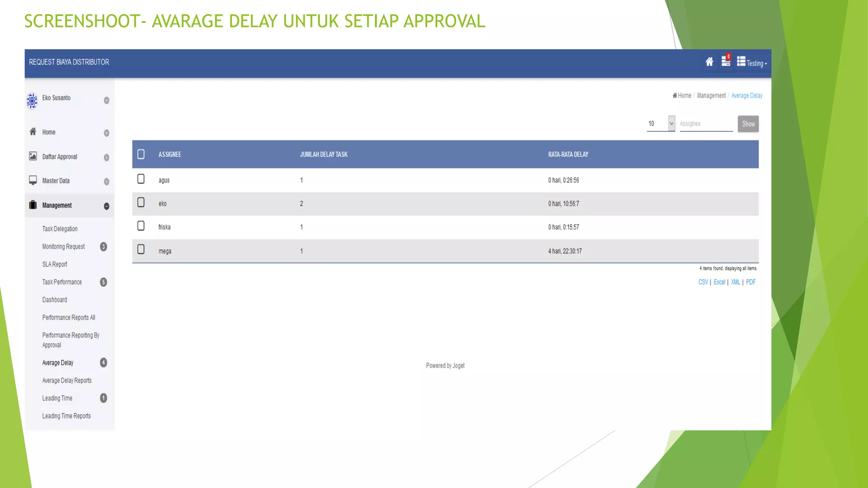Open Leading Time menu item

[57, 398]
